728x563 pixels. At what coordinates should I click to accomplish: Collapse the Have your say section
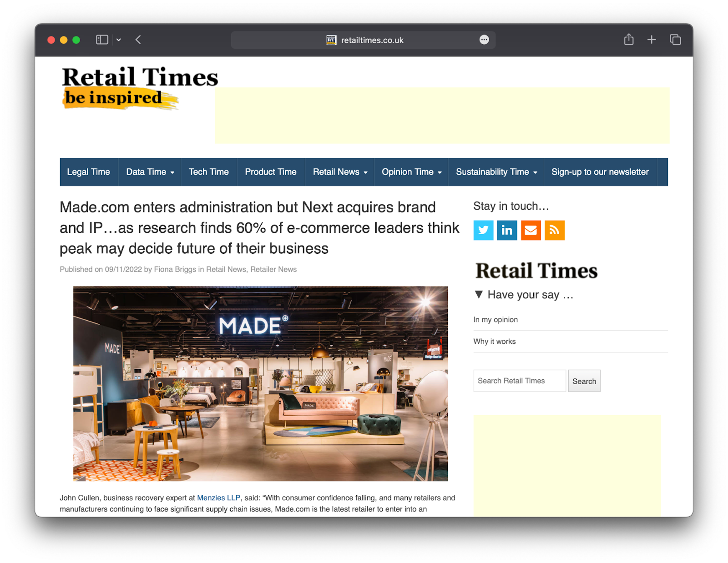coord(479,294)
